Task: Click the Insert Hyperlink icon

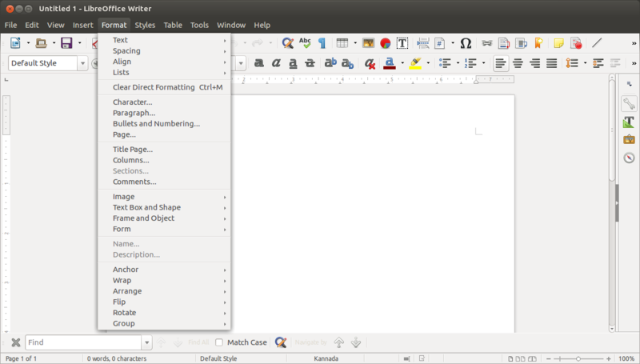Action: pos(487,43)
